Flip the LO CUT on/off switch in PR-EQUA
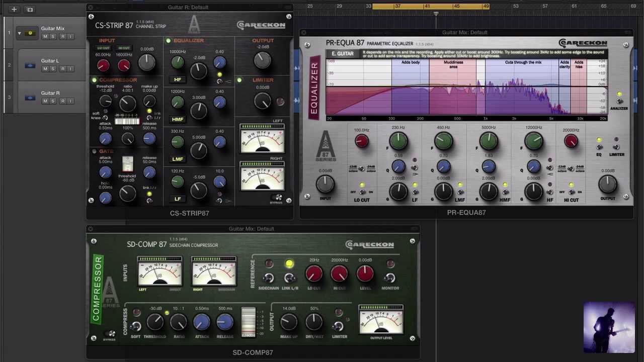The height and width of the screenshot is (362, 644). coord(362,192)
